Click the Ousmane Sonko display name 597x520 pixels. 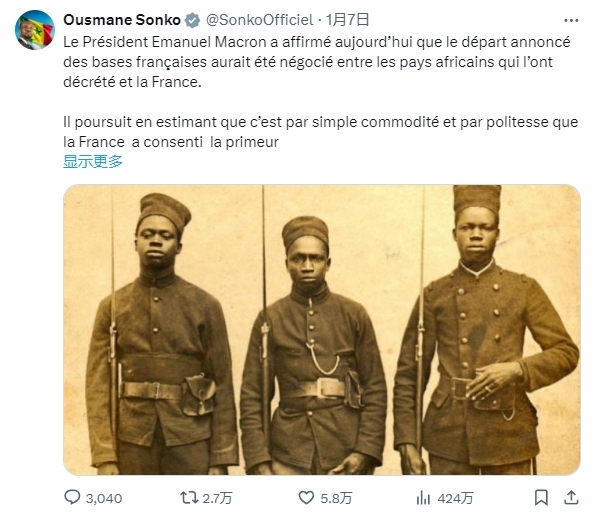point(122,20)
